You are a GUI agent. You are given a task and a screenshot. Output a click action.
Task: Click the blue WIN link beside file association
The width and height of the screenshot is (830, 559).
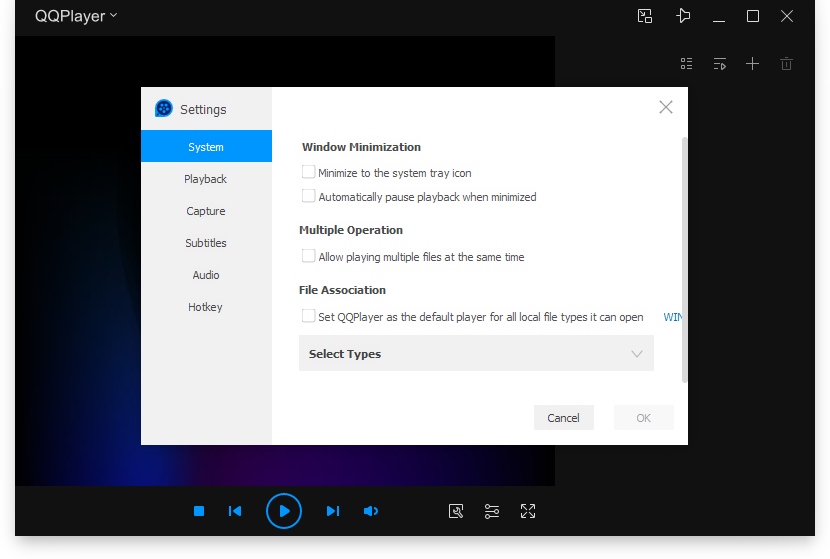[672, 317]
